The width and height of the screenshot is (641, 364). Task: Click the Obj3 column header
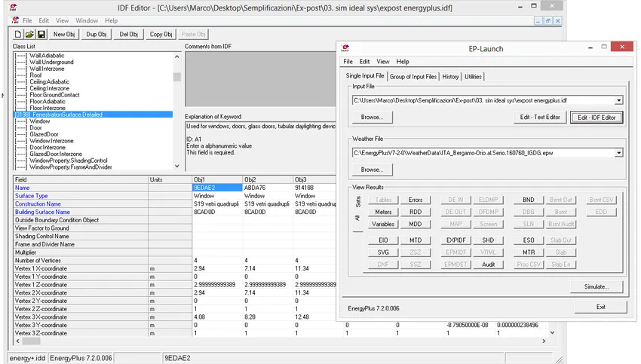[314, 180]
